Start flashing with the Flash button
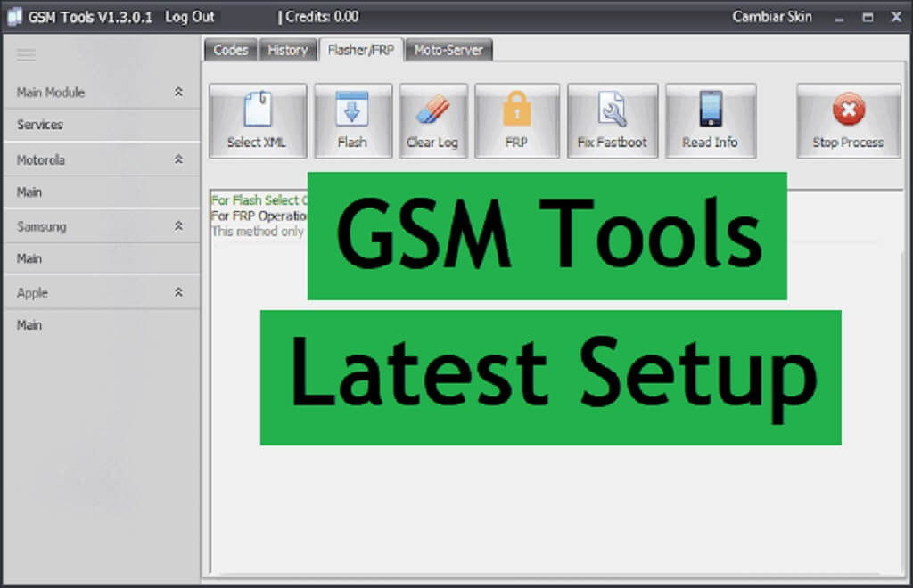913x588 pixels. click(x=353, y=121)
